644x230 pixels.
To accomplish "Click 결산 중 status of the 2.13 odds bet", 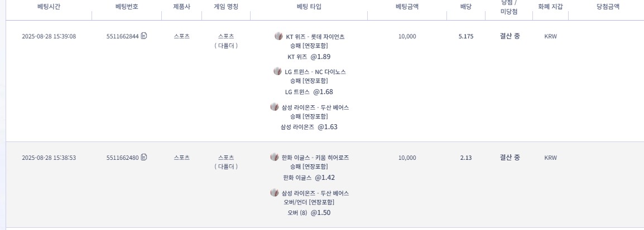I will 510,158.
